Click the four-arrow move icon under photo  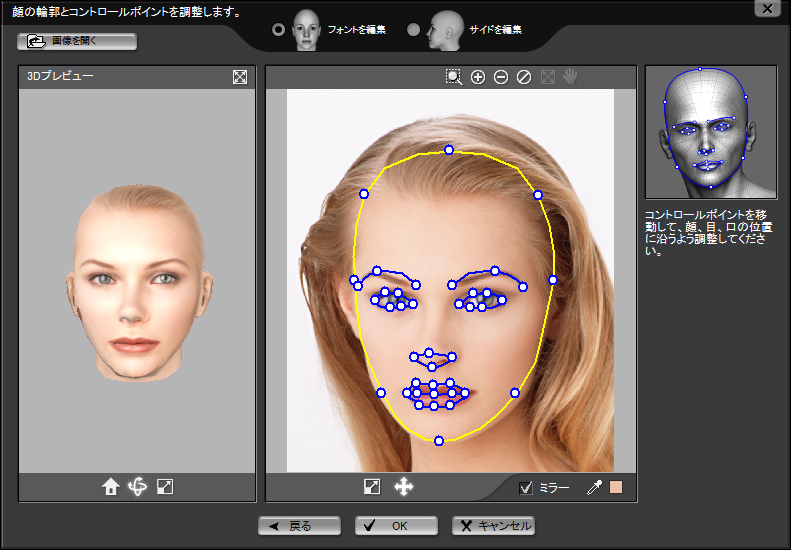[x=404, y=487]
